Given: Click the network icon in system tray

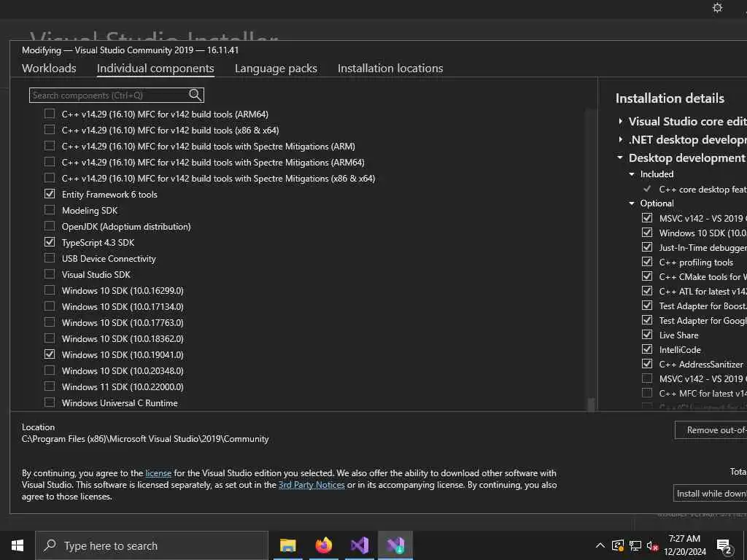Looking at the screenshot, I should coord(635,545).
